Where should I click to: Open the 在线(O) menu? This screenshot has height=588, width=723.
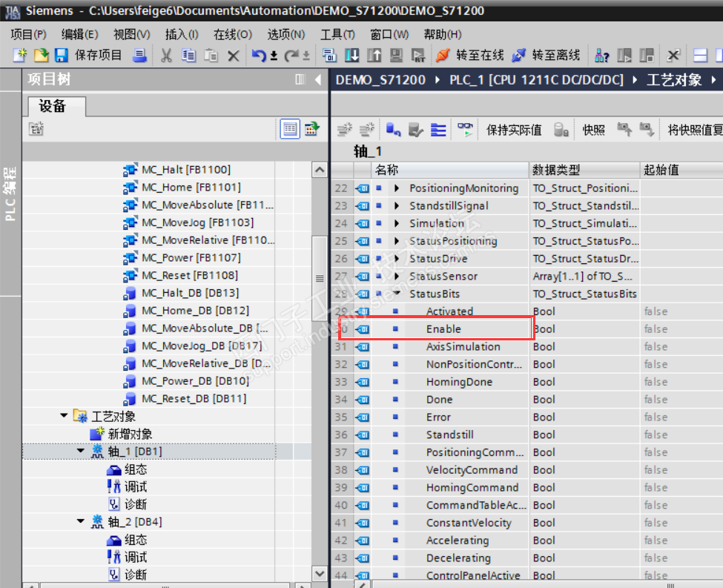point(233,34)
